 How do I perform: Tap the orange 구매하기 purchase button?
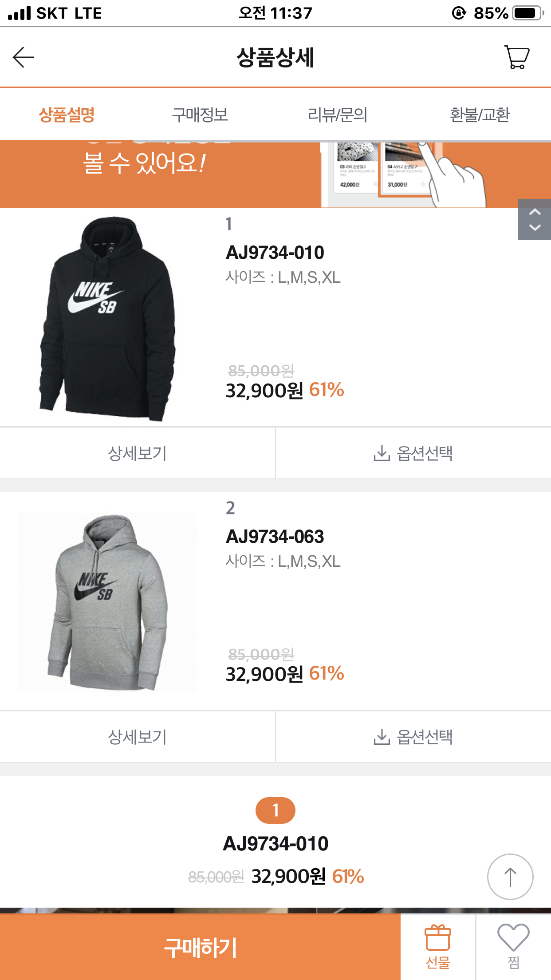(200, 947)
